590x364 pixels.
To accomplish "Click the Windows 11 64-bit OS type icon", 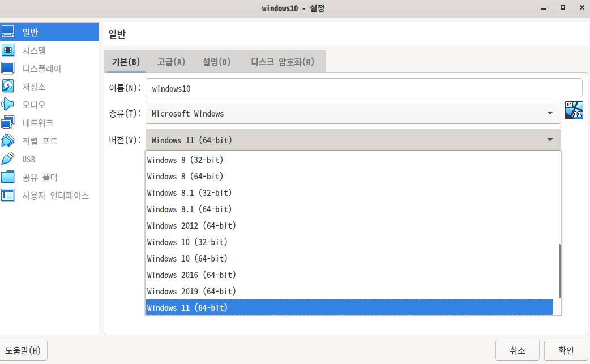I will pos(574,110).
